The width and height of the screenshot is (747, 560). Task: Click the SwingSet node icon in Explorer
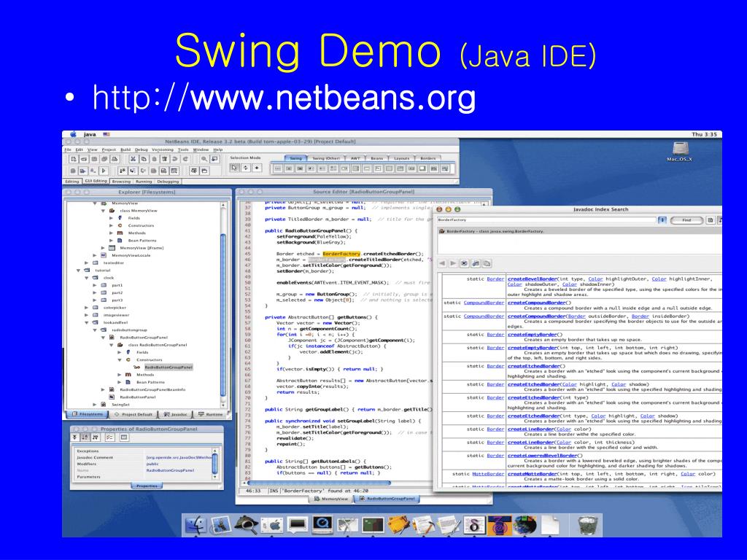(x=104, y=405)
